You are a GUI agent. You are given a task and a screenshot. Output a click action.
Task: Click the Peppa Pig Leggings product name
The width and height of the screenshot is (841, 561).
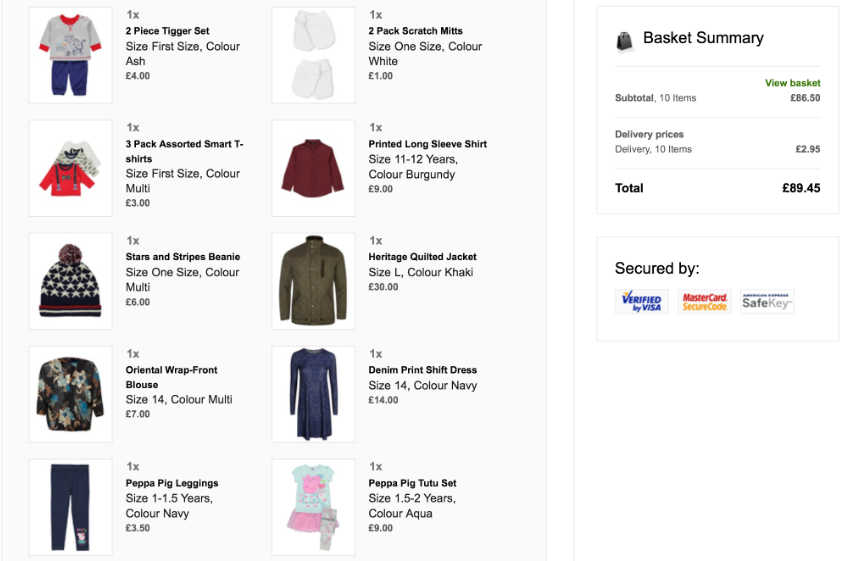coord(172,483)
